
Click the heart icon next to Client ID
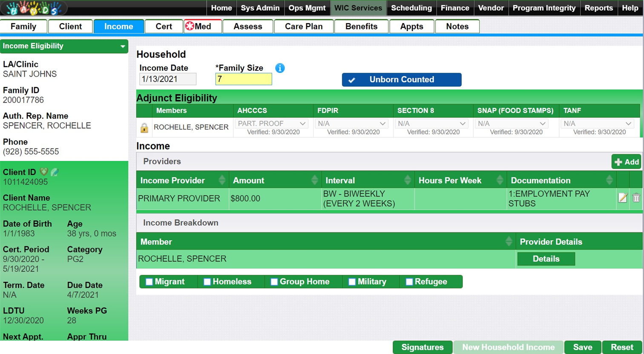point(43,172)
